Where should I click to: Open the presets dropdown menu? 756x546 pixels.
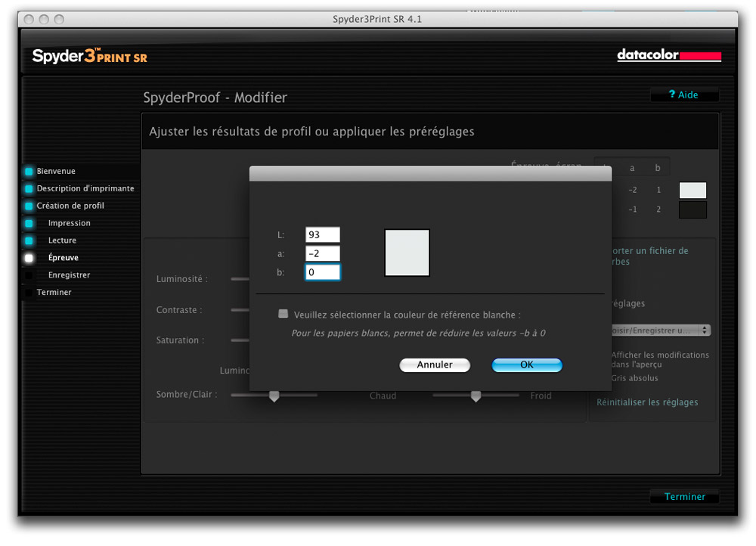tap(661, 330)
